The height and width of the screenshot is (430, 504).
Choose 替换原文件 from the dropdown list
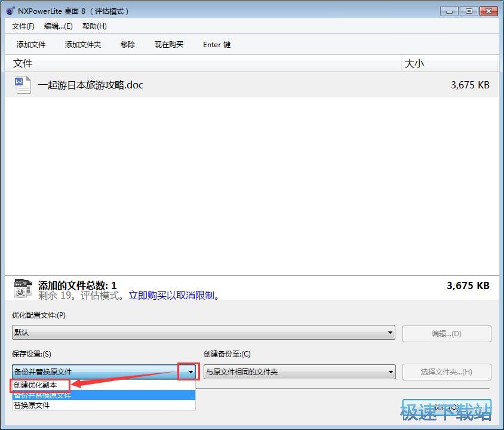tap(103, 406)
